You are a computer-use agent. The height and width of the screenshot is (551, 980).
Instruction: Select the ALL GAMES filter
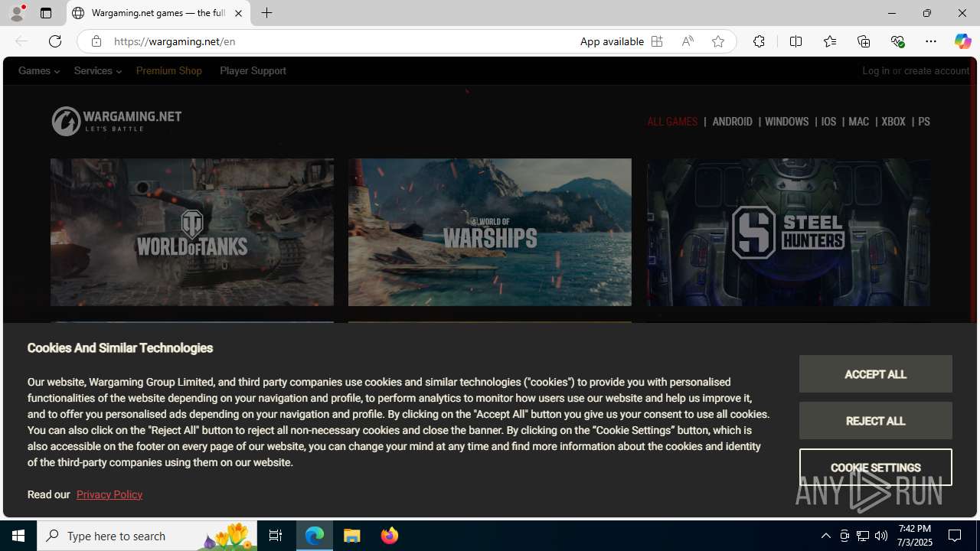click(672, 122)
